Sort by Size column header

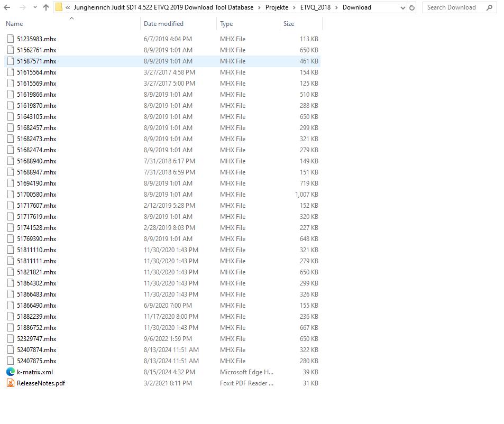tap(289, 24)
